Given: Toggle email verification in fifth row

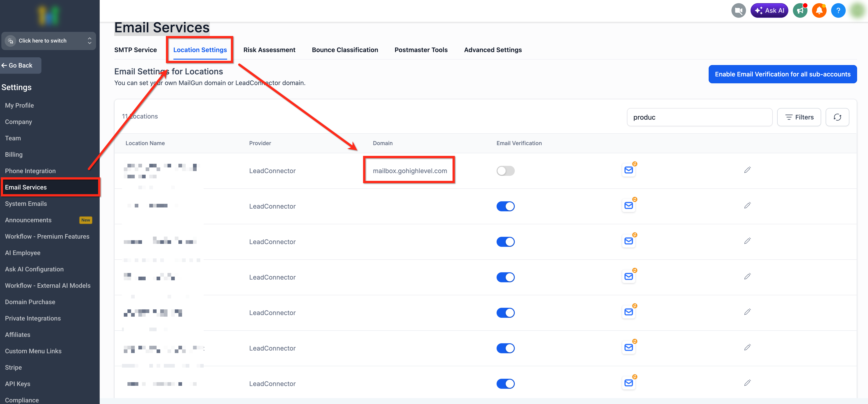Looking at the screenshot, I should tap(505, 313).
